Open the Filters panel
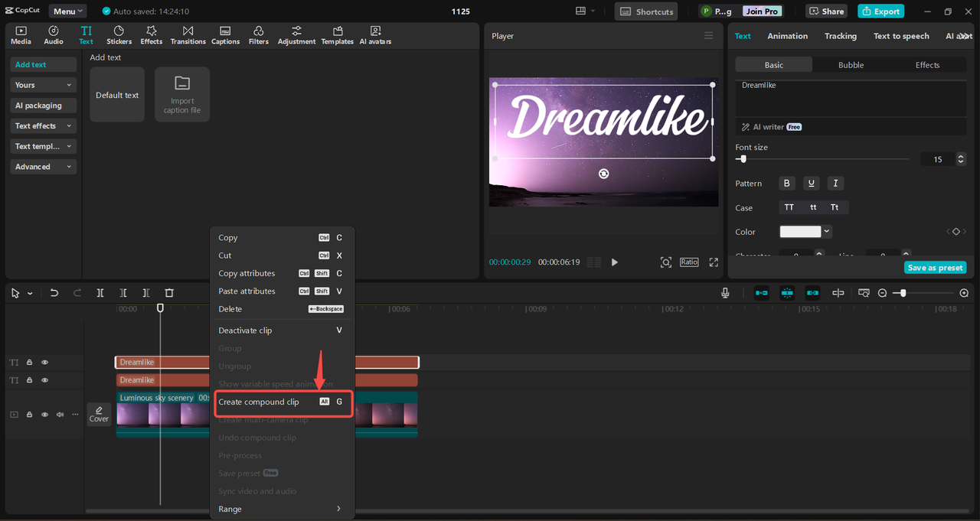 (x=259, y=35)
